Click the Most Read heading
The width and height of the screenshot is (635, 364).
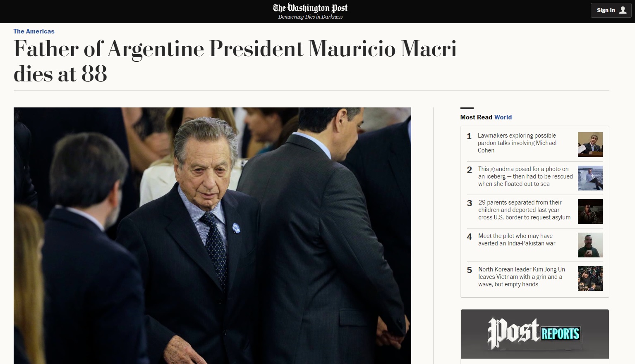click(476, 117)
